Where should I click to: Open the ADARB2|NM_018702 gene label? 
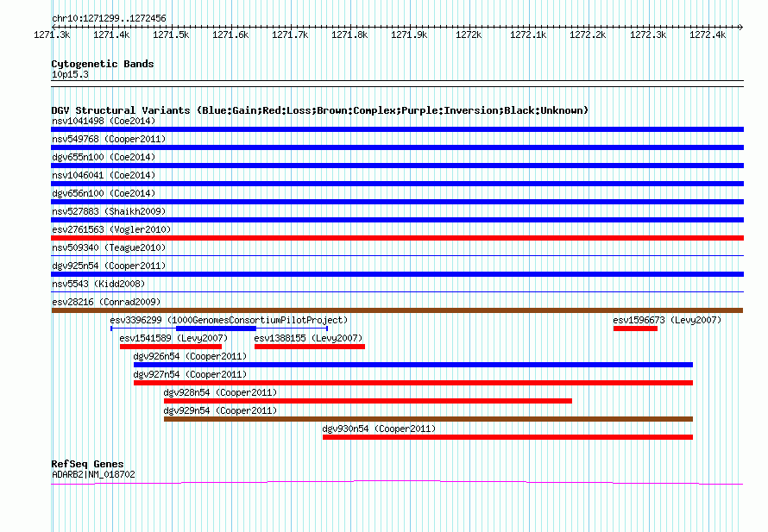(x=93, y=474)
